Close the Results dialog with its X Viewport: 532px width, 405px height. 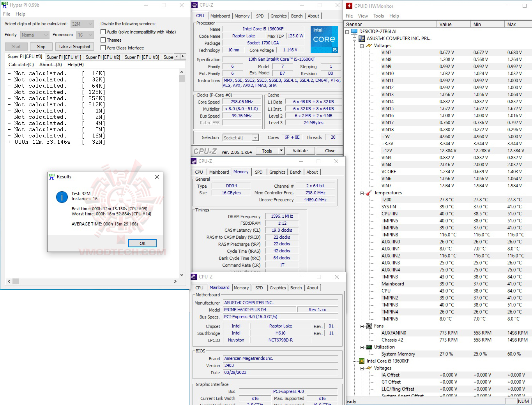click(157, 177)
